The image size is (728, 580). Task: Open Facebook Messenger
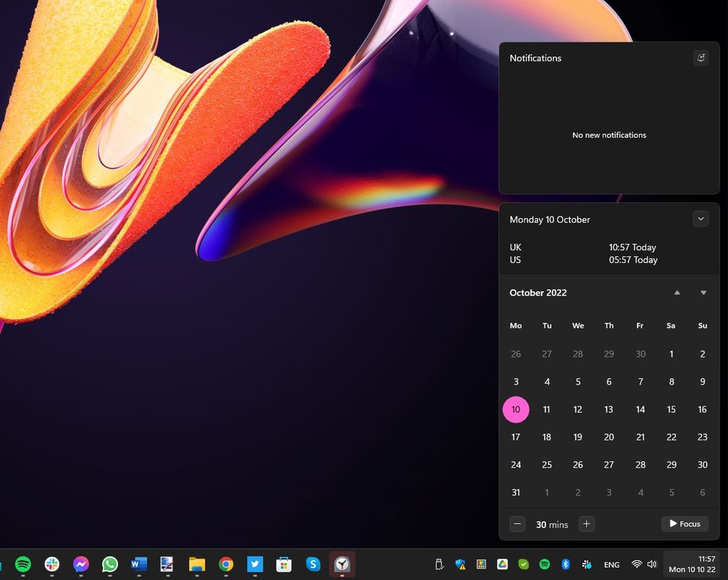click(80, 564)
